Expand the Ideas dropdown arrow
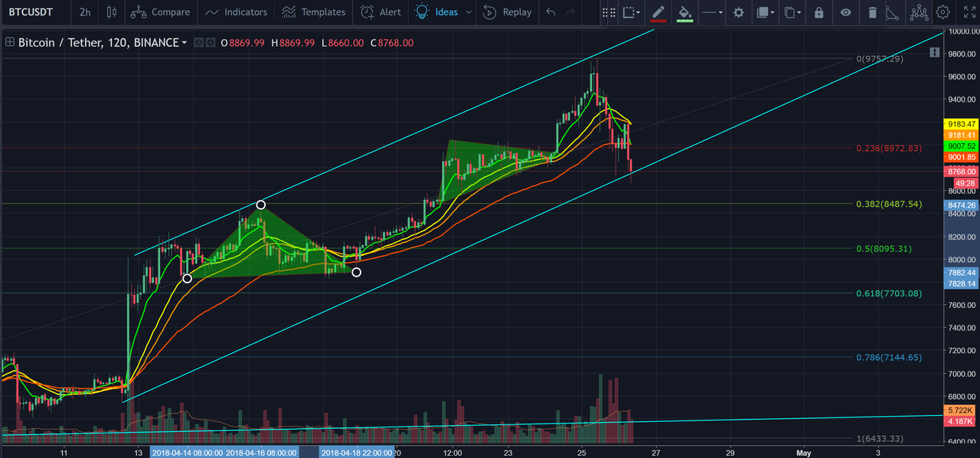 [x=469, y=12]
